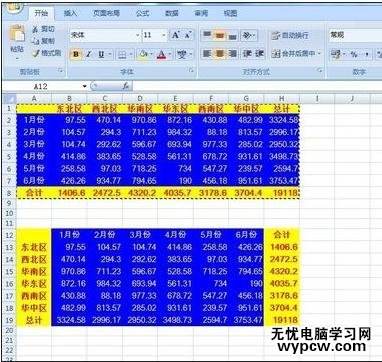The height and width of the screenshot is (362, 382).
Task: Select the row 8 header
Action: (x=9, y=193)
